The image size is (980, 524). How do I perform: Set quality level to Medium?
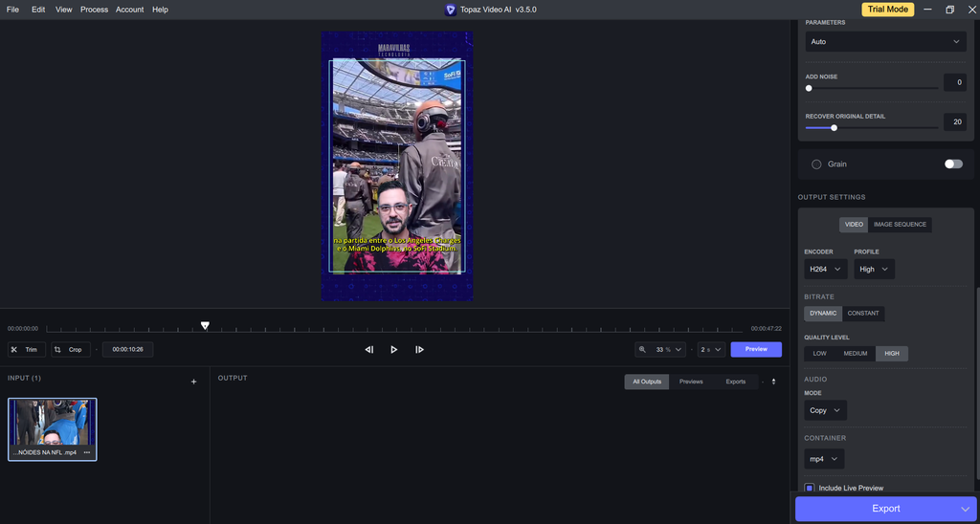[856, 354]
